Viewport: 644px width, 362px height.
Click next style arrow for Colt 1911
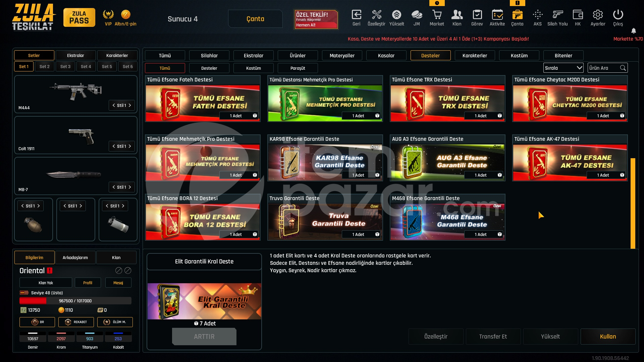click(x=130, y=146)
